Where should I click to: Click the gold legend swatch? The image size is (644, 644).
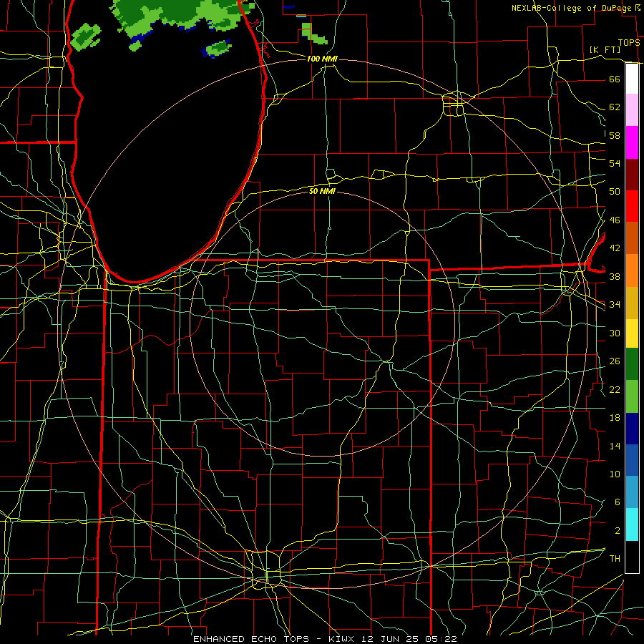pos(632,303)
